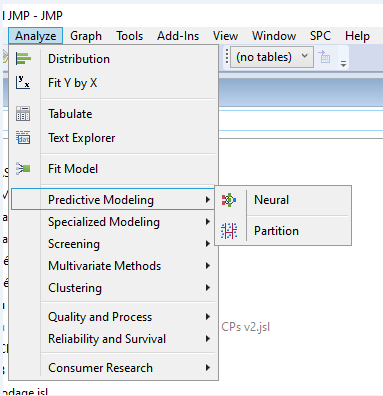Expand the Clustering submenu

click(113, 288)
